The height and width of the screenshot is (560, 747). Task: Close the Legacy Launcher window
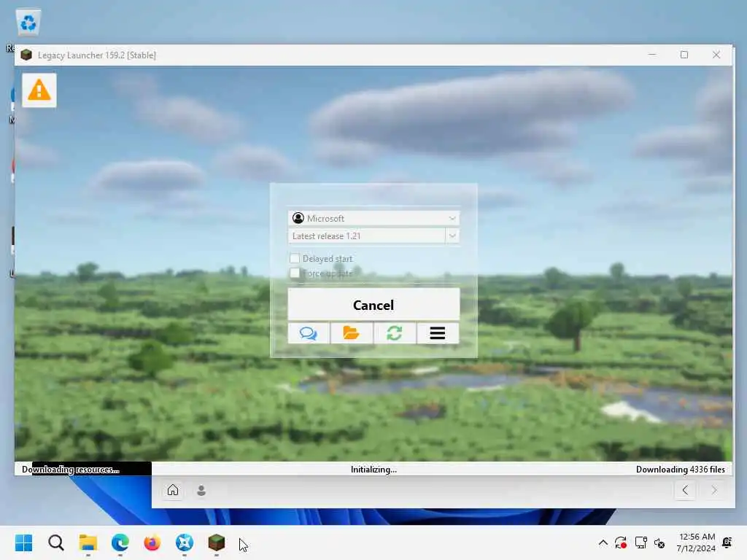(x=716, y=55)
